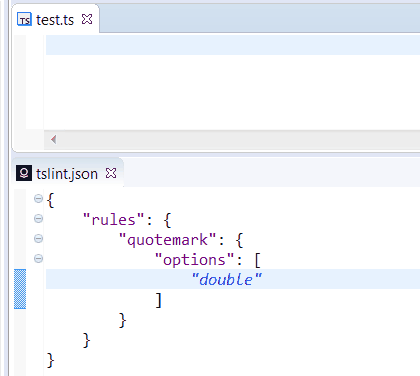Close the test.ts tab
This screenshot has height=376, width=420.
coord(87,19)
